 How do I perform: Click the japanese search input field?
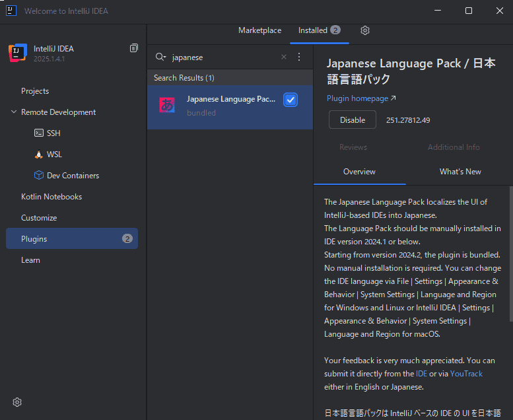(224, 57)
